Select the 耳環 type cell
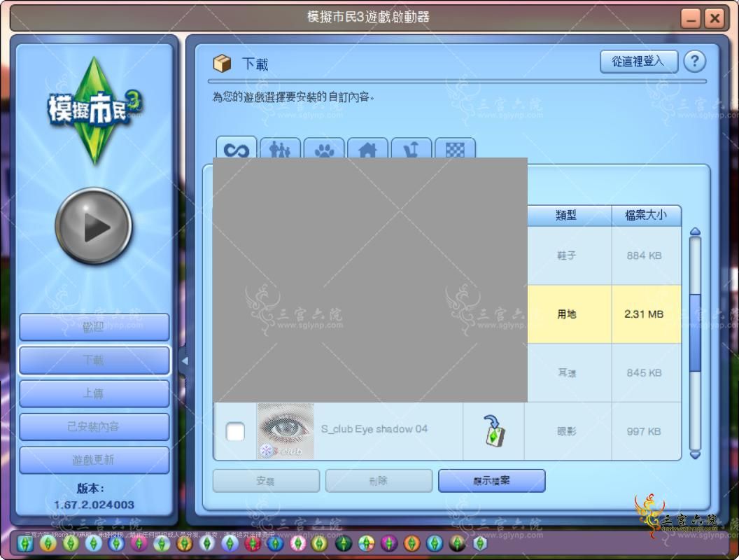 tap(570, 373)
